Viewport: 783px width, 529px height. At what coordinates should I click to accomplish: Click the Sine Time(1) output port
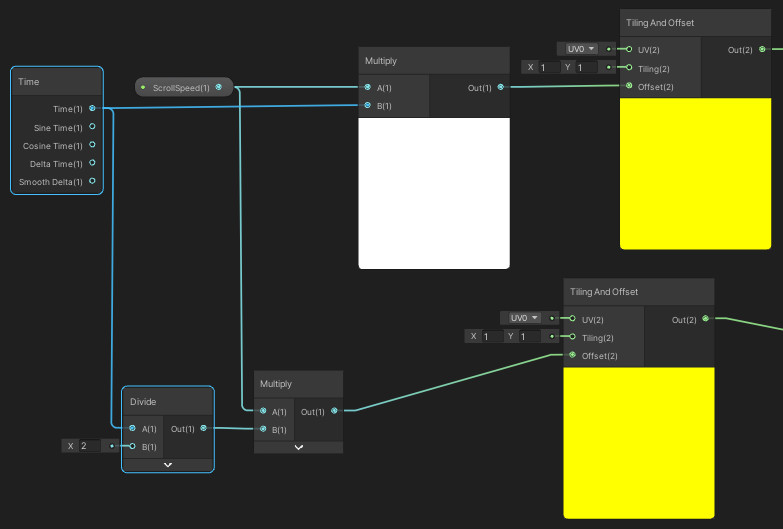(92, 127)
